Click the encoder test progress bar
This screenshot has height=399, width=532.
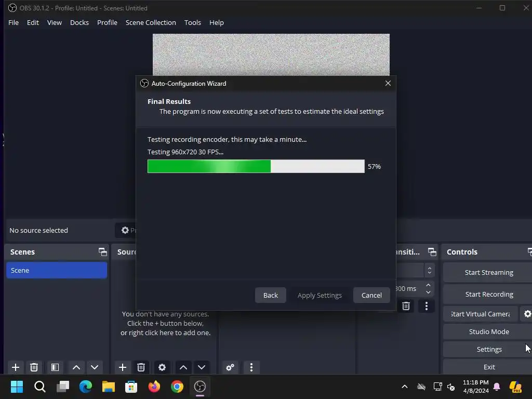[x=256, y=166]
